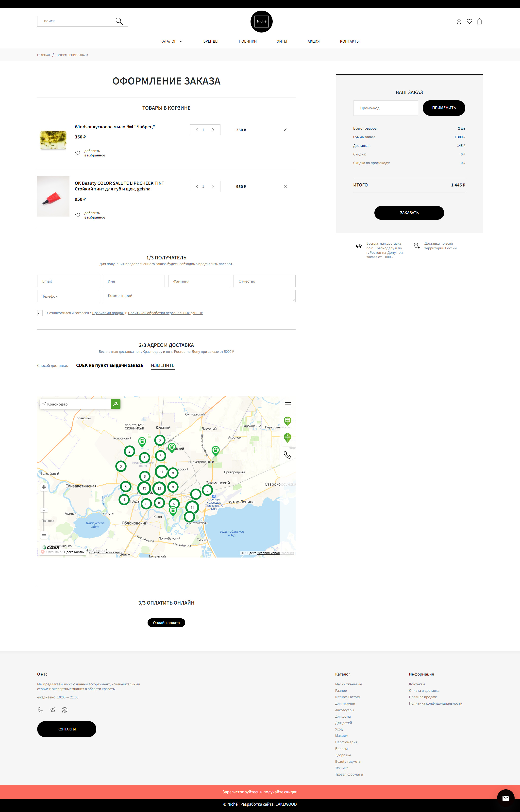Screen dimensions: 520x812
Task: Go to Новинки menu section
Action: coord(248,42)
